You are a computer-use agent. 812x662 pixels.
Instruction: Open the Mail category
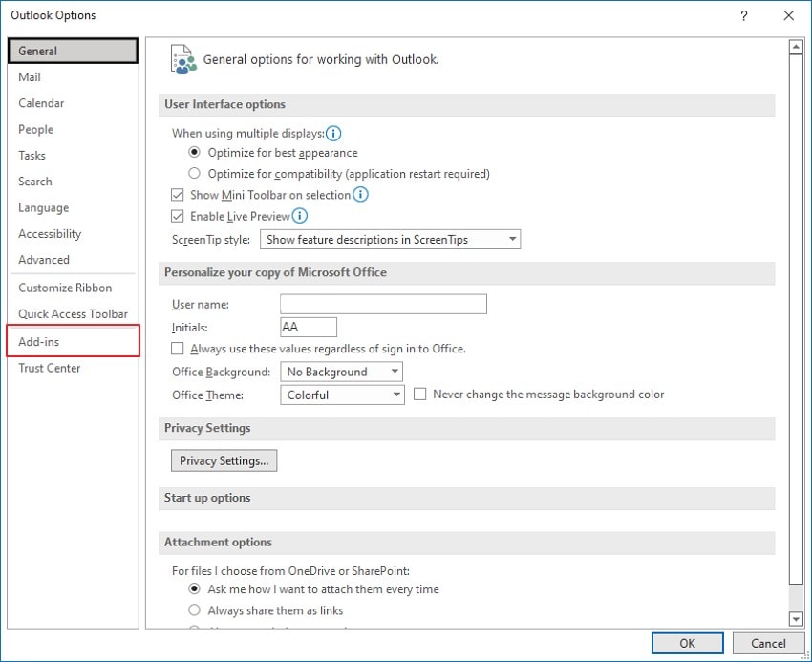click(73, 77)
